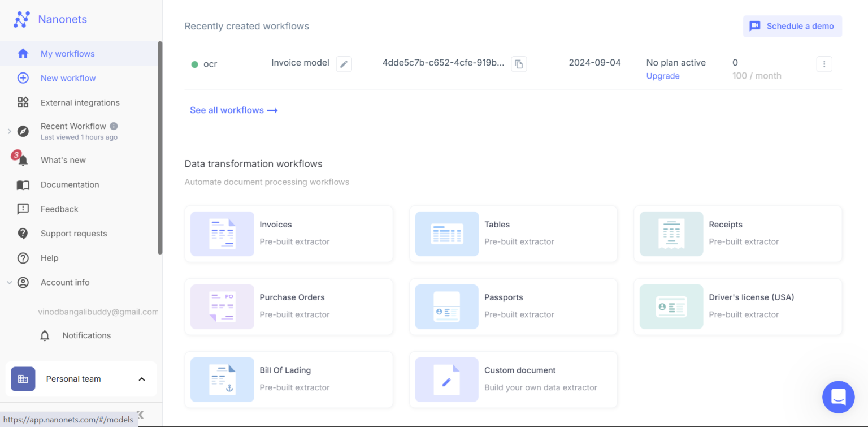Click the bell icon with red 3 badge
The image size is (868, 427).
[x=21, y=159]
